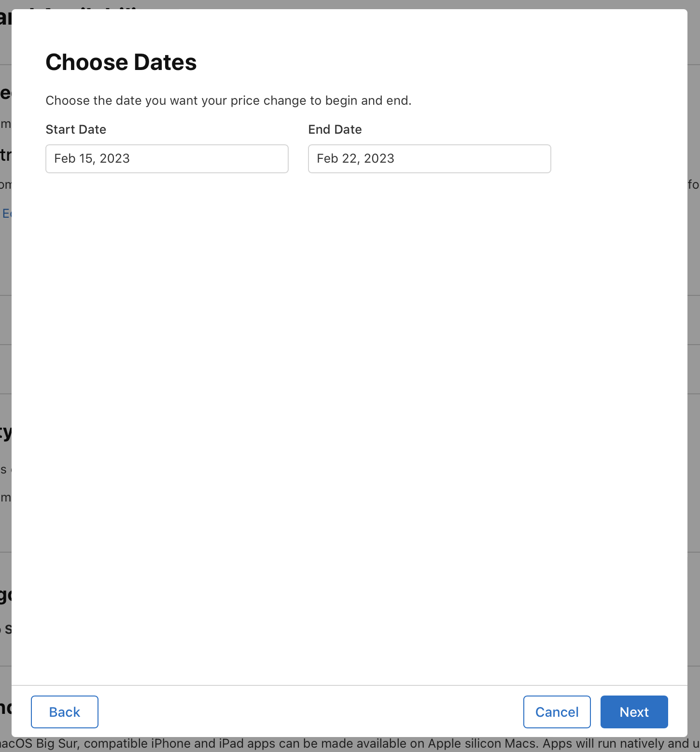Click the cut-off 'fo' text at right edge

(x=694, y=184)
